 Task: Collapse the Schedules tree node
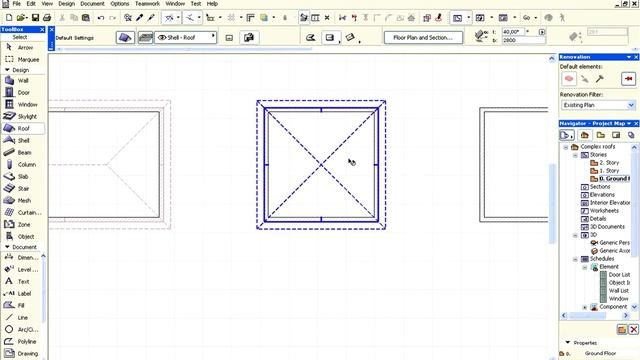pyautogui.click(x=575, y=259)
